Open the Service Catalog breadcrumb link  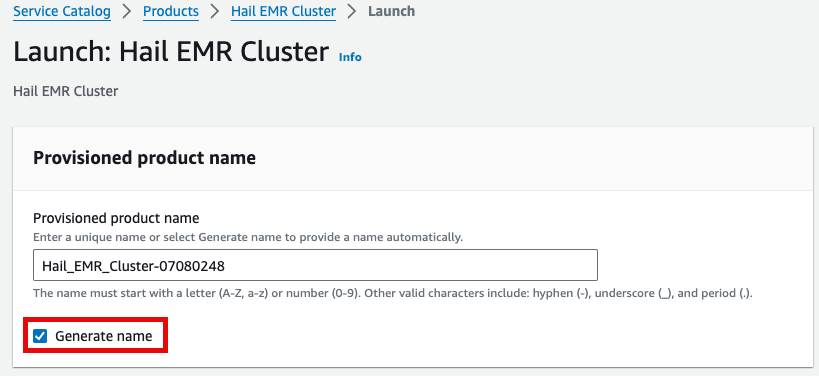pos(62,11)
